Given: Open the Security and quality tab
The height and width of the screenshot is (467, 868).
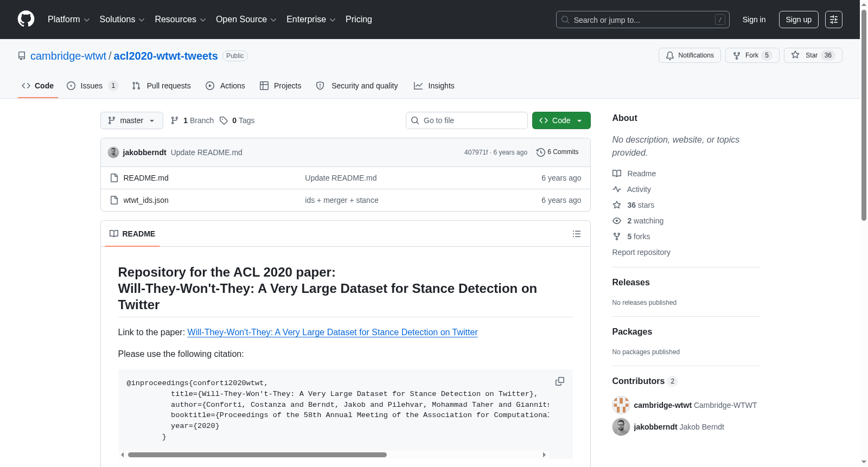Looking at the screenshot, I should pyautogui.click(x=357, y=86).
